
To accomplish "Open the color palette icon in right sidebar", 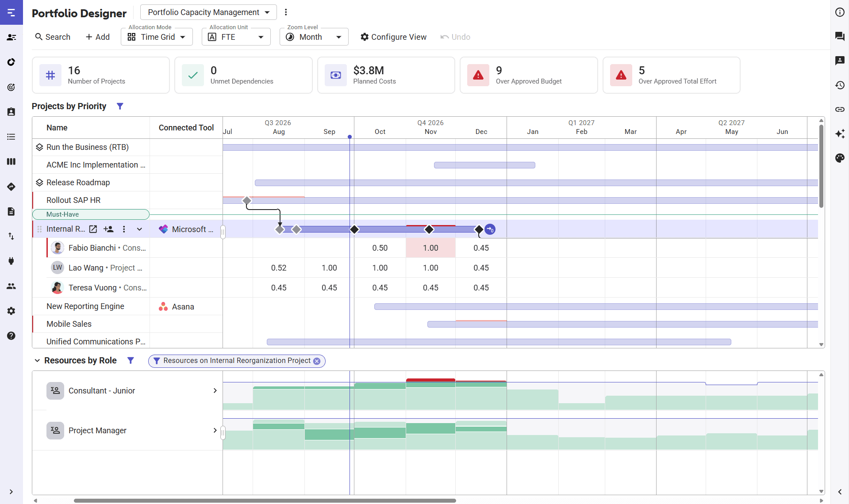I will [840, 158].
